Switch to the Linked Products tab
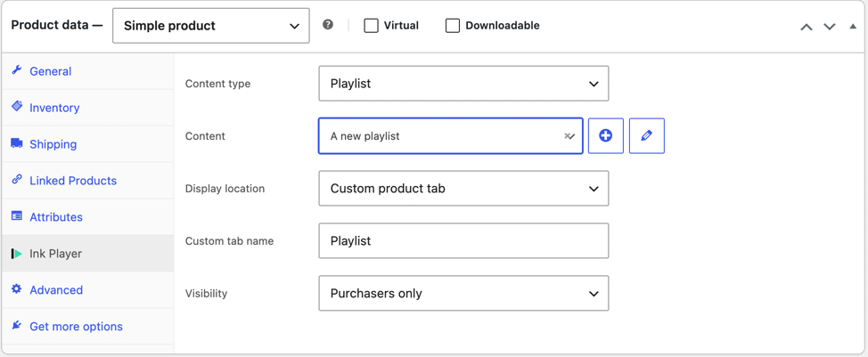Screen dimensions: 868x357 (87, 181)
